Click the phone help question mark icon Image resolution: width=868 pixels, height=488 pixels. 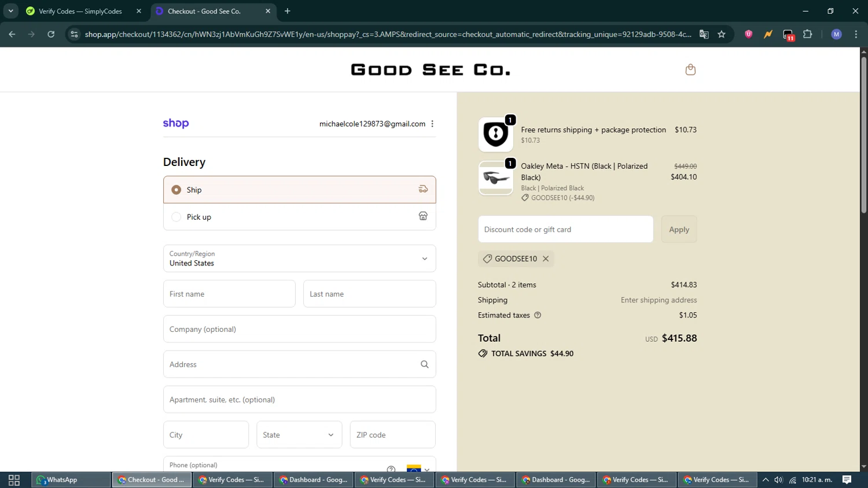pos(391,469)
